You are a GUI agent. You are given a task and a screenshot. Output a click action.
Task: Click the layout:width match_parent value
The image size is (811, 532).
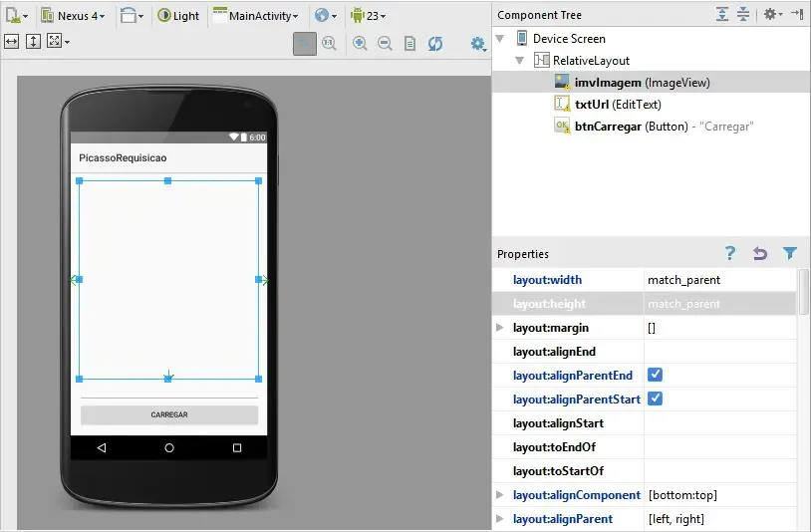pos(683,280)
